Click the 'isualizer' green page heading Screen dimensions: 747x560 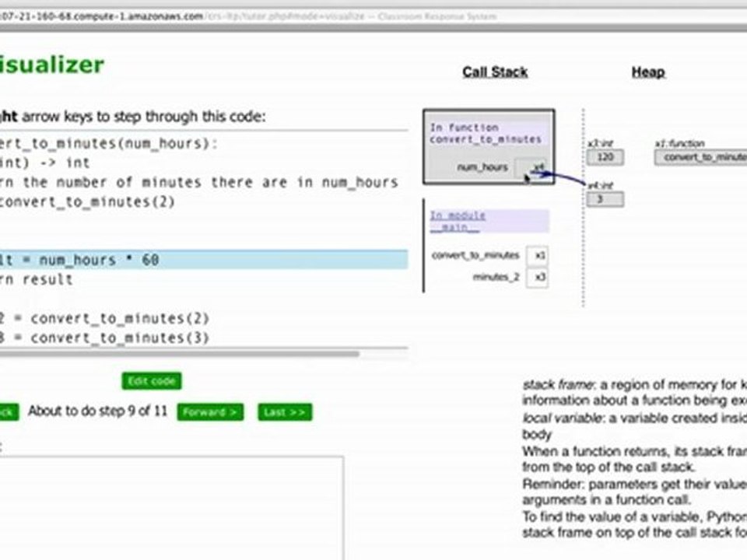pyautogui.click(x=51, y=65)
